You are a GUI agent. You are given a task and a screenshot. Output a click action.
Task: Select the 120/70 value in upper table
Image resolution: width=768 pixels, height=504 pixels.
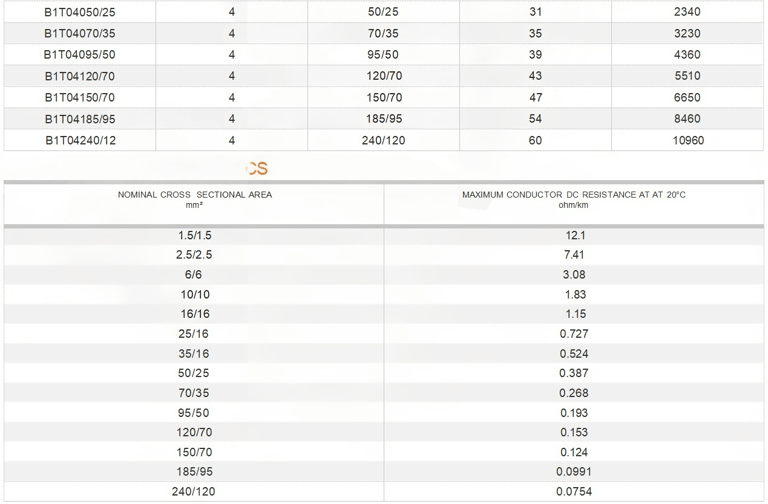click(384, 76)
